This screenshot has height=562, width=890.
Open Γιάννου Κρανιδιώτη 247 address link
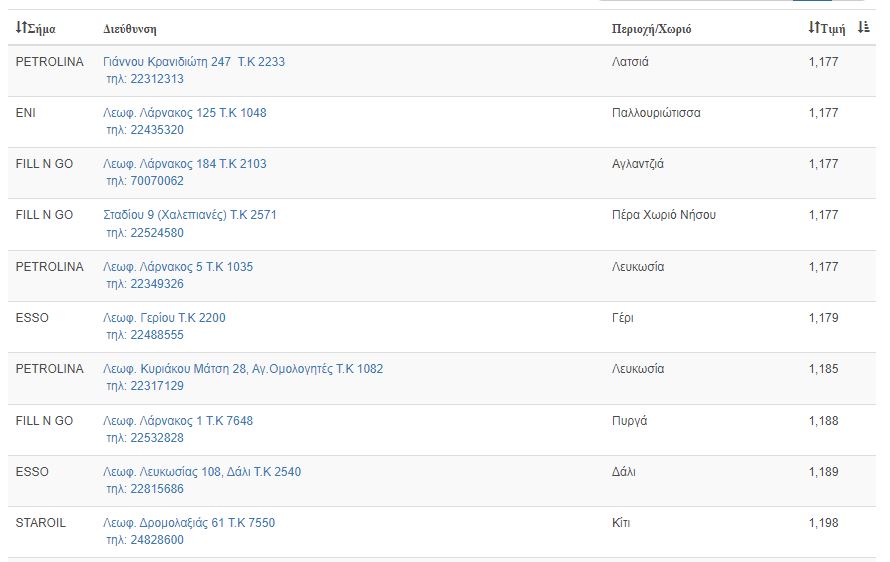click(x=194, y=62)
